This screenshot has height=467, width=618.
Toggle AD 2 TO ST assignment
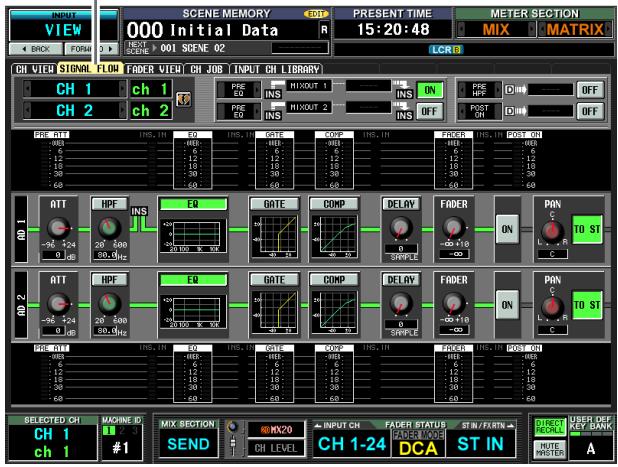[587, 305]
